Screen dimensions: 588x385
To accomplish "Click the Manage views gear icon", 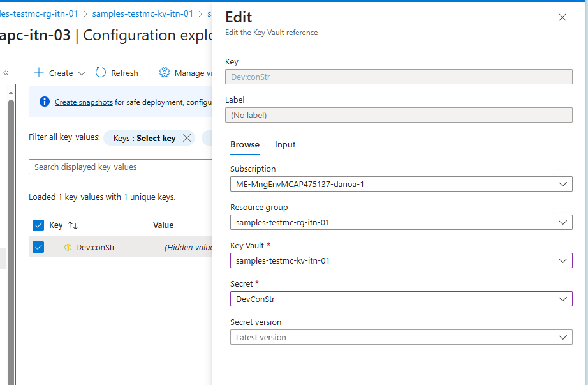I will 165,73.
